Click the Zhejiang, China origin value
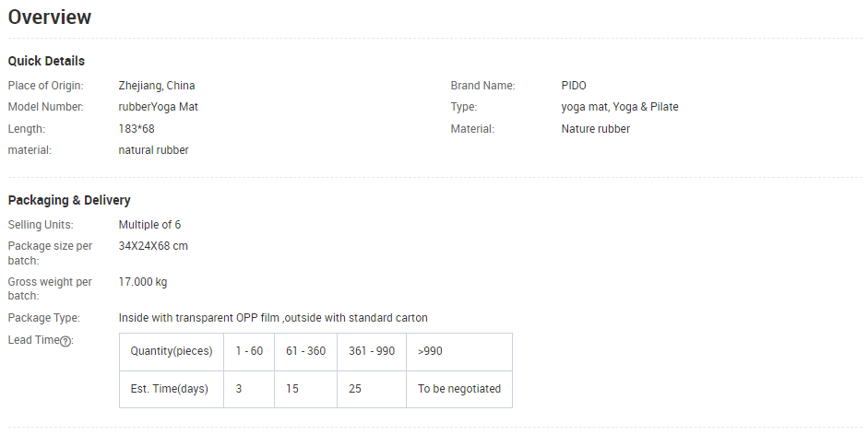The width and height of the screenshot is (868, 435). pyautogui.click(x=157, y=86)
